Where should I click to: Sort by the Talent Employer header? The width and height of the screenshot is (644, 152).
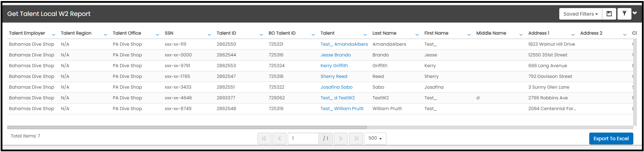(x=27, y=33)
